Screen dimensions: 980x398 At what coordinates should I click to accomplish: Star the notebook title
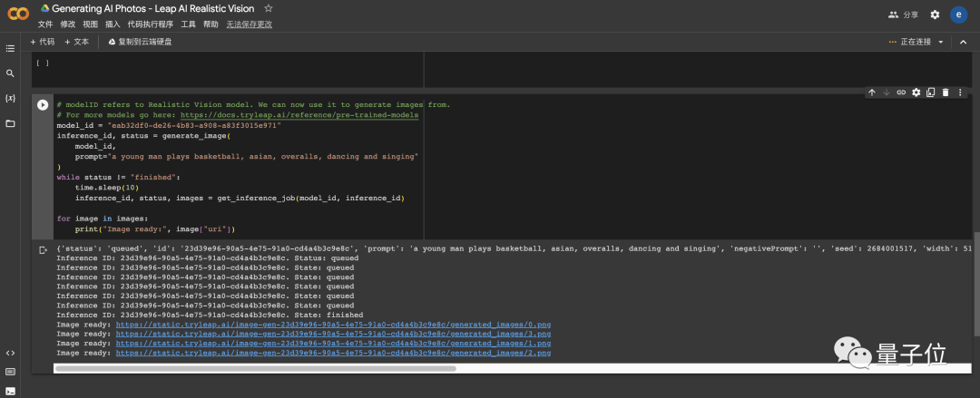tap(269, 8)
